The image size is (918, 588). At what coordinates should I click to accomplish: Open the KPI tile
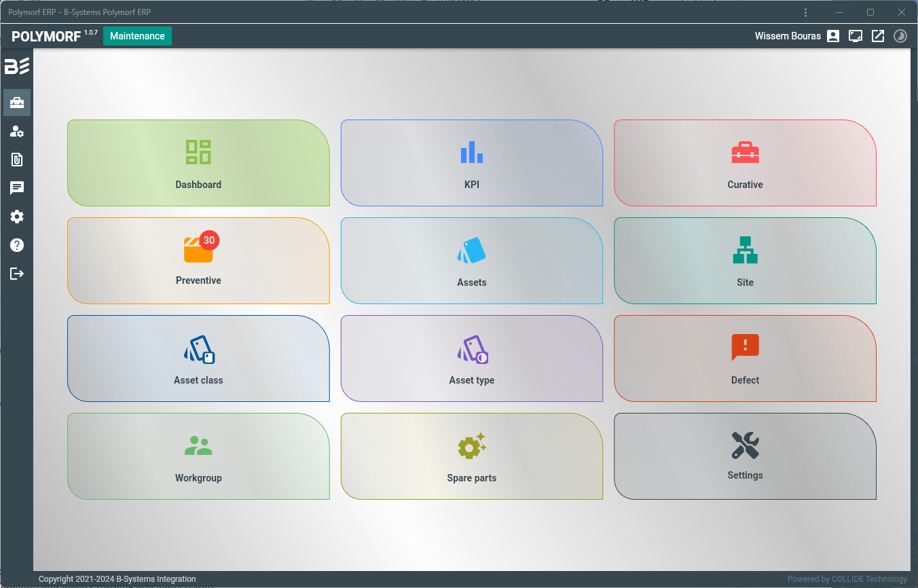click(x=471, y=163)
